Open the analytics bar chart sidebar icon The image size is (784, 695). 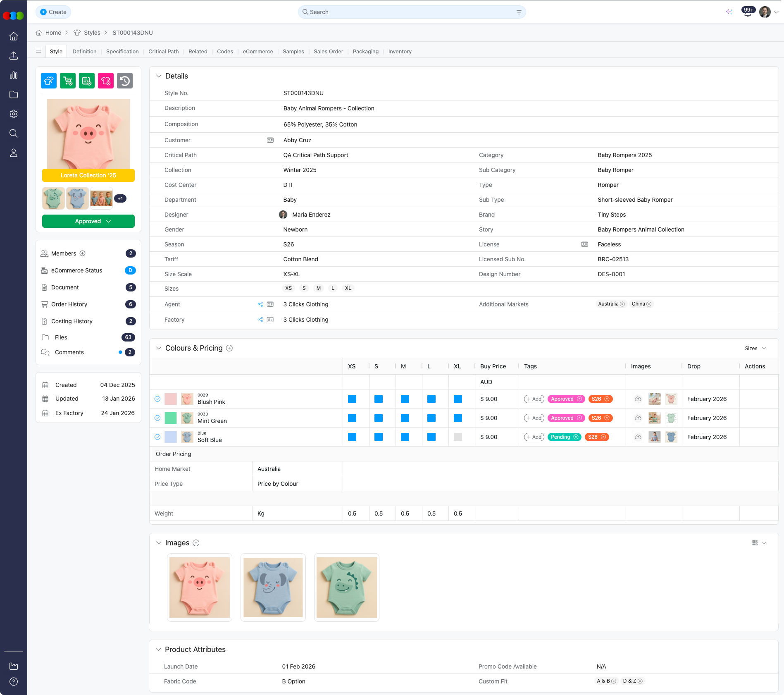coord(14,75)
